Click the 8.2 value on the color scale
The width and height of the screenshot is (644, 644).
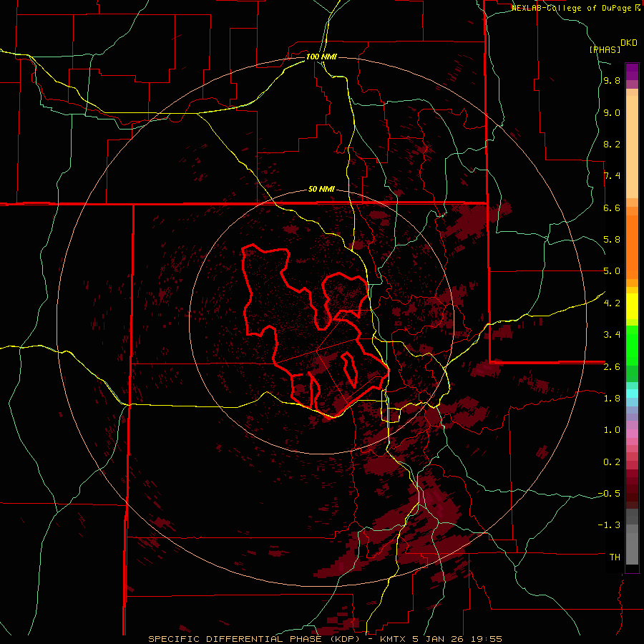coord(612,144)
